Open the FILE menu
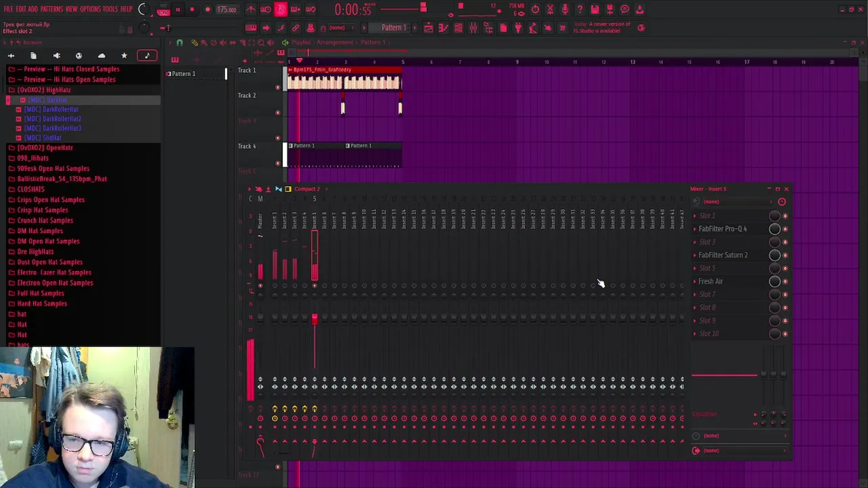868x488 pixels. pyautogui.click(x=8, y=9)
